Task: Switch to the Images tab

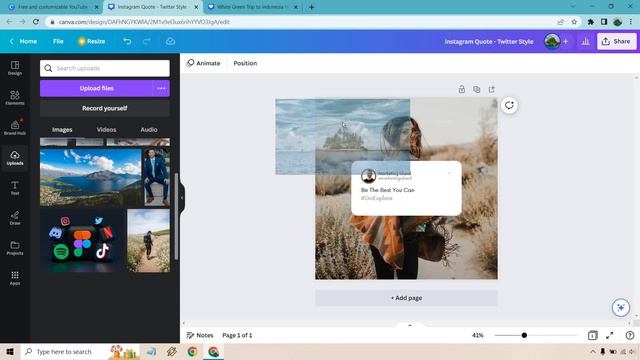Action: [x=62, y=129]
